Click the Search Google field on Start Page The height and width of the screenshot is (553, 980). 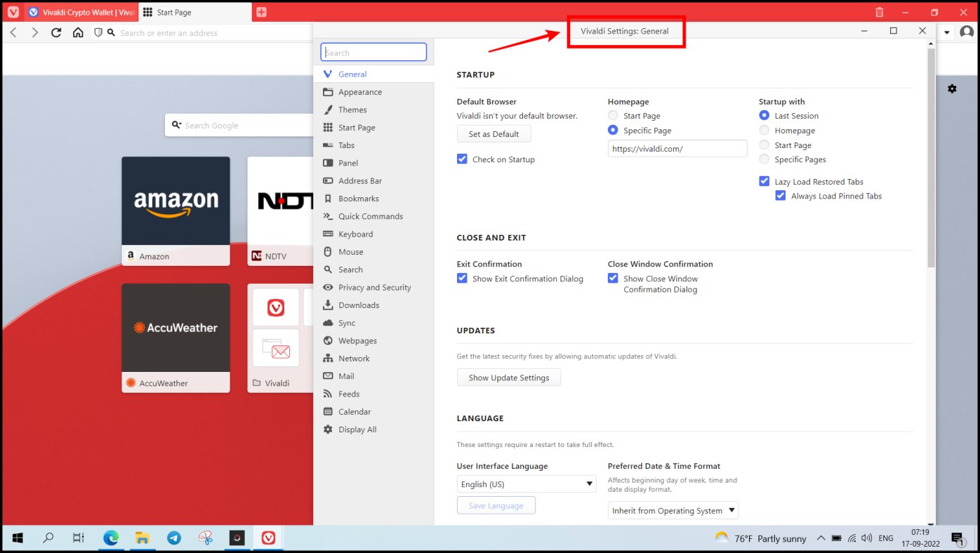click(239, 126)
